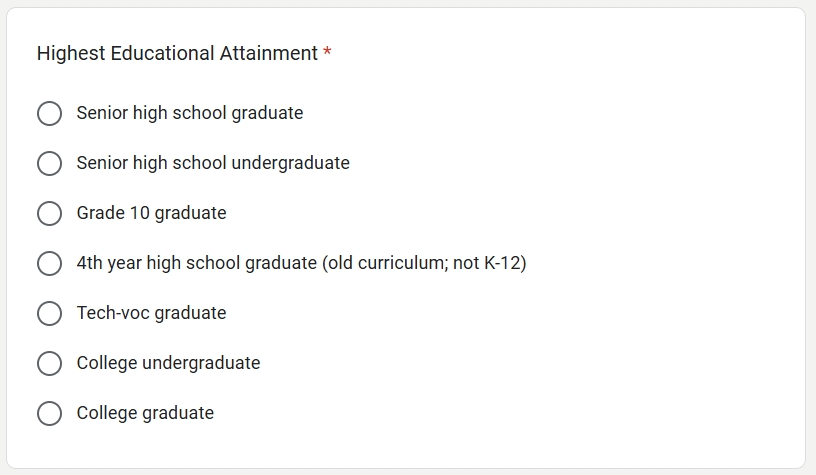Click the "Grade 10 graduate" option text
The width and height of the screenshot is (816, 475).
[151, 213]
